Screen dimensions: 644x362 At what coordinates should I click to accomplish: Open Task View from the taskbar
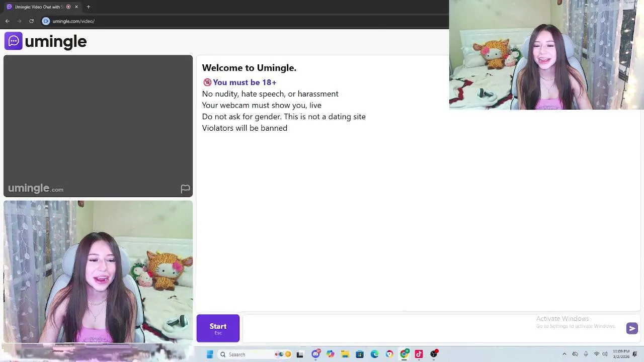(300, 354)
